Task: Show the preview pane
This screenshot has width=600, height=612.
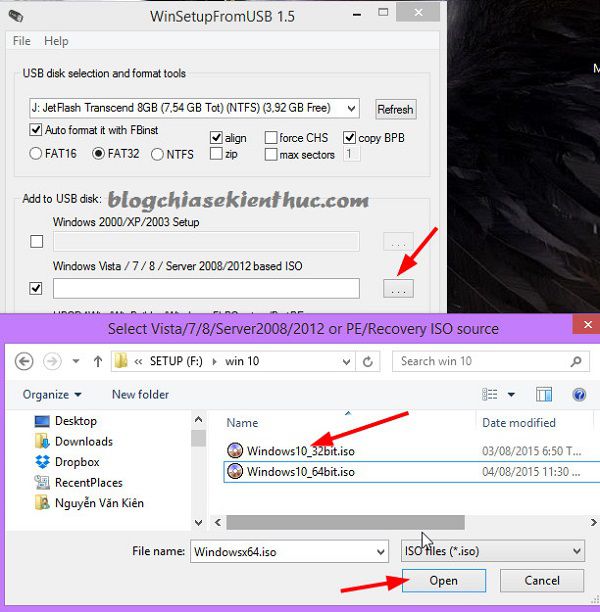Action: point(544,395)
